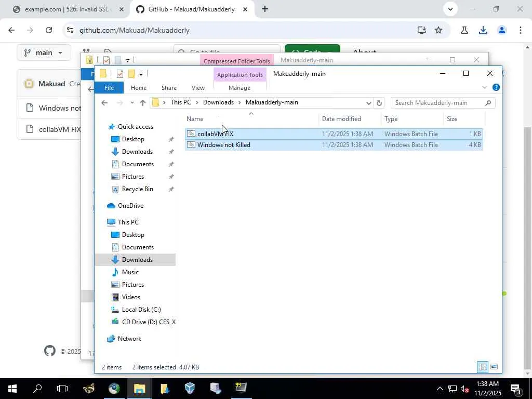Open recent locations dropdown arrow
Screen dimensions: 532x399
[132, 102]
